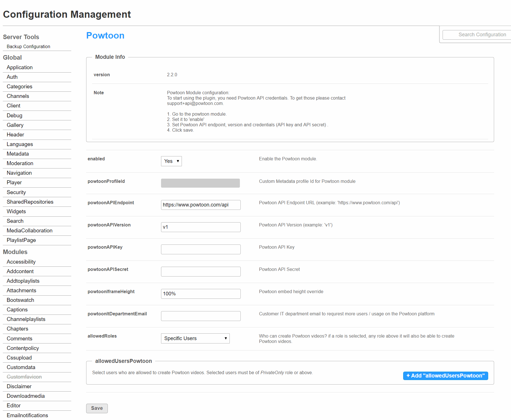Viewport: 511px width, 420px height.
Task: Click the powtoonItDepartmentEmail field
Action: coord(201,316)
